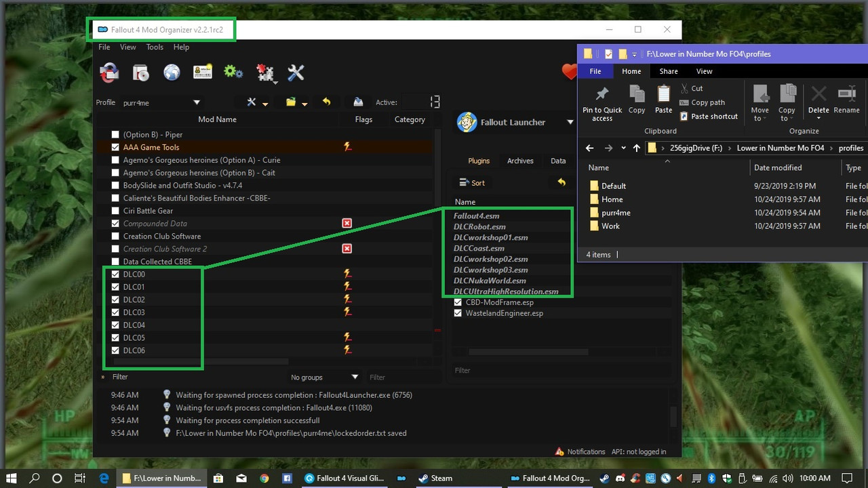Viewport: 868px width, 488px height.
Task: Open Settings wrench and screwdriver icon
Action: coord(296,73)
